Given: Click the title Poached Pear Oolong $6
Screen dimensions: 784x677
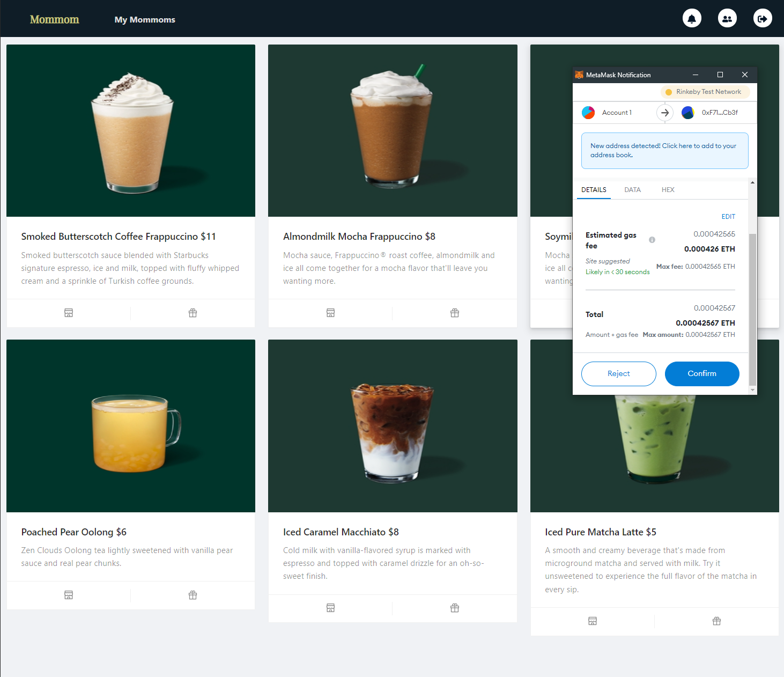Looking at the screenshot, I should tap(74, 532).
